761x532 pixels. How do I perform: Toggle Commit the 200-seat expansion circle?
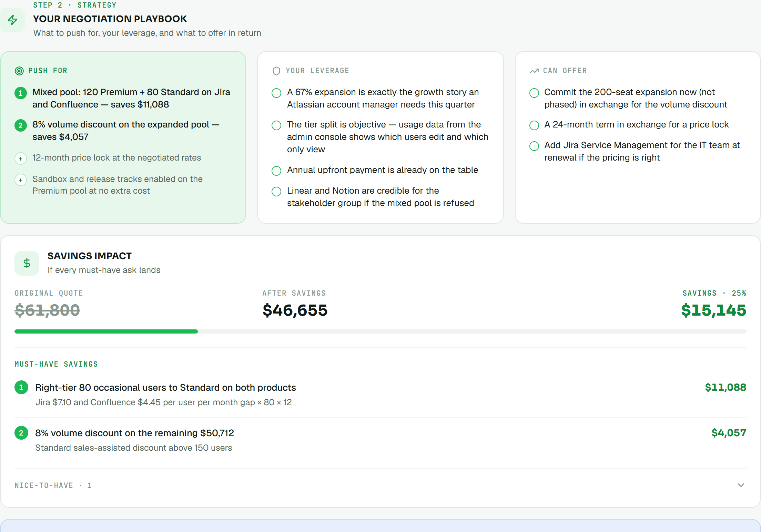tap(534, 93)
